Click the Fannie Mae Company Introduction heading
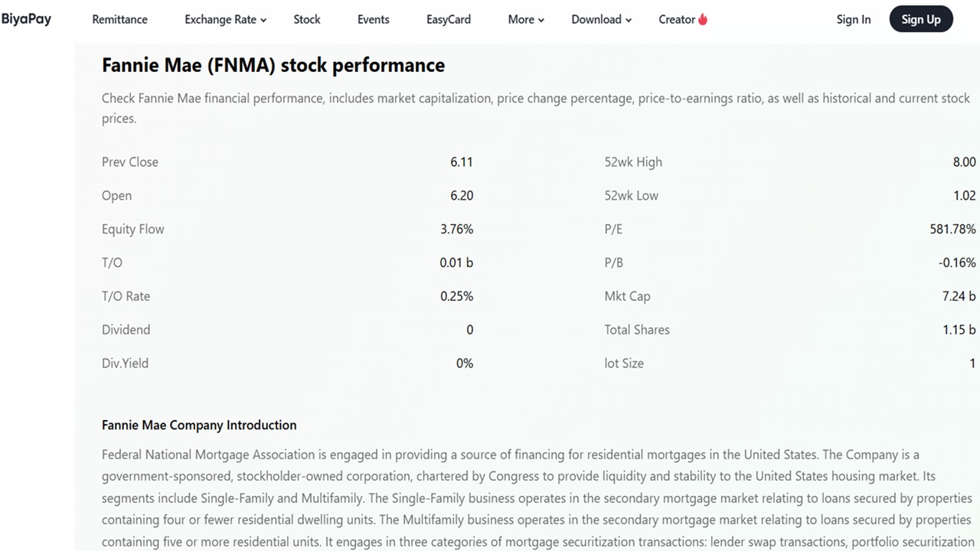Image resolution: width=980 pixels, height=551 pixels. click(199, 425)
